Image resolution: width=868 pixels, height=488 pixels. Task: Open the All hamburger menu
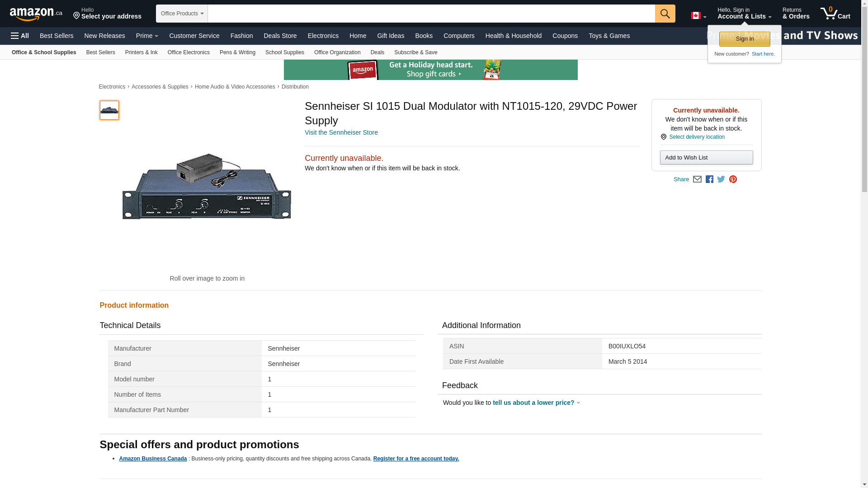point(20,36)
